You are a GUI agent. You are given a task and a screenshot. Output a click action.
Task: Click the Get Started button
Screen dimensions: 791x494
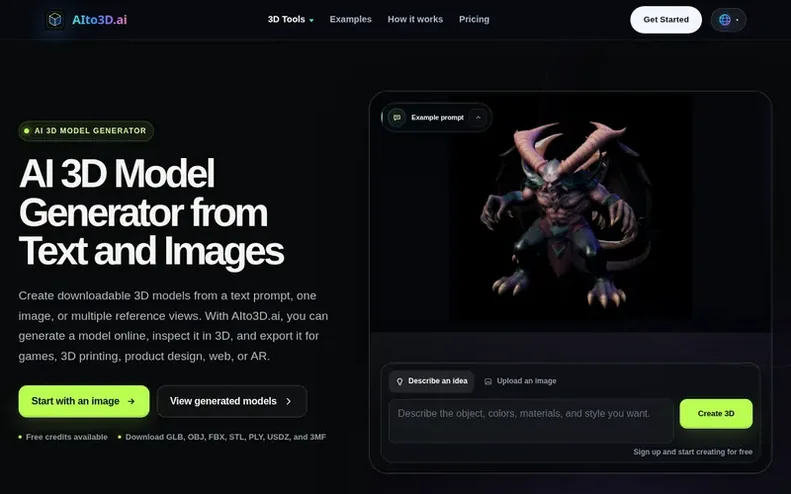point(666,20)
